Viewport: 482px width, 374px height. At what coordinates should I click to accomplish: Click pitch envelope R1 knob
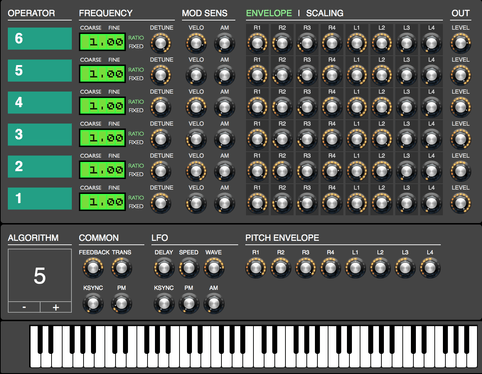click(x=256, y=268)
